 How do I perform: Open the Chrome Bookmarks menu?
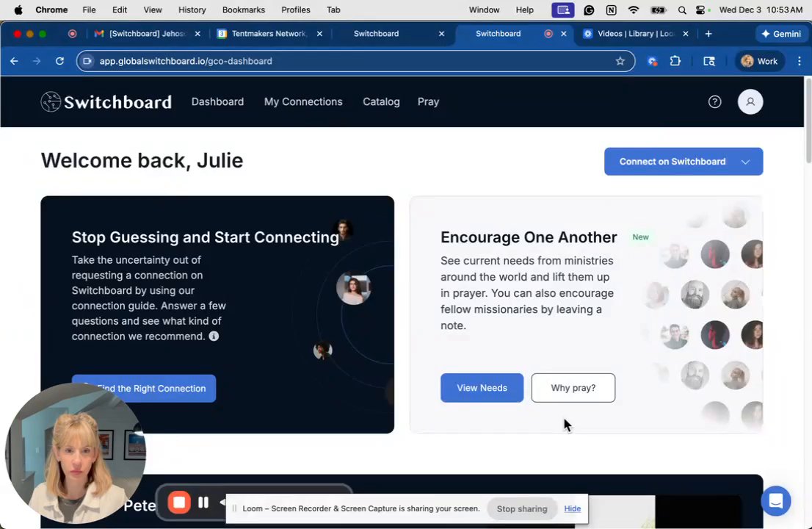pos(244,10)
